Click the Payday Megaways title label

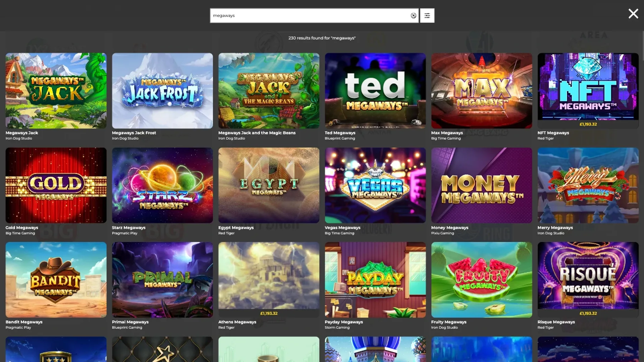pyautogui.click(x=343, y=322)
